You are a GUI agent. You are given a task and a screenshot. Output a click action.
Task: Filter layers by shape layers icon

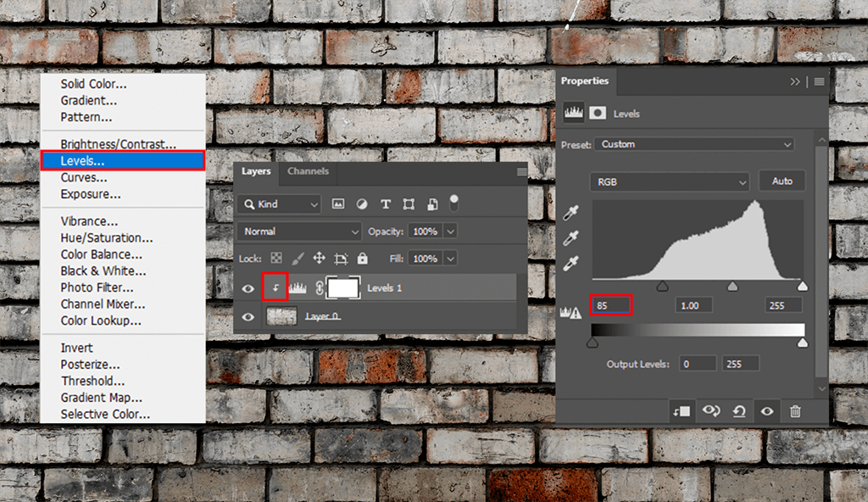tap(409, 204)
